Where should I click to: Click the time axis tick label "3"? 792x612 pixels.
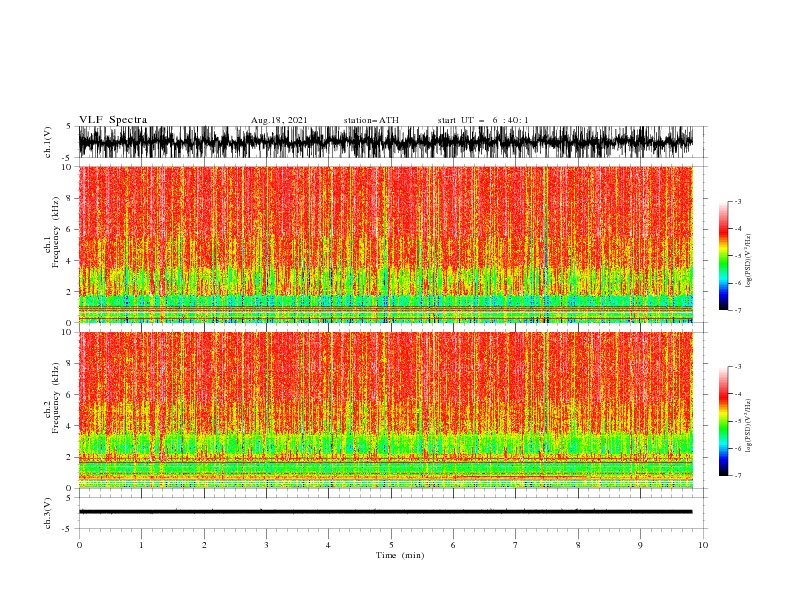tap(266, 545)
